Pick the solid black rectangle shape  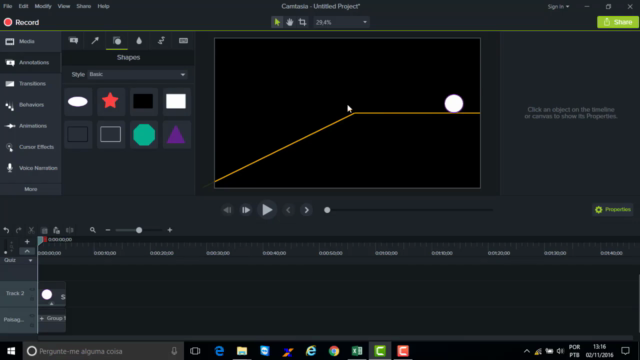143,101
